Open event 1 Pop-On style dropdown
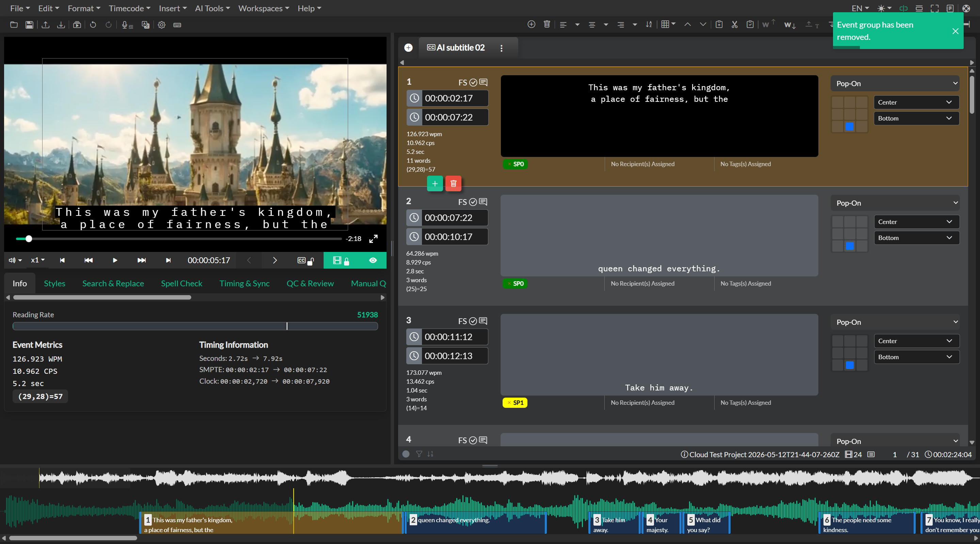This screenshot has width=980, height=544. coord(895,83)
